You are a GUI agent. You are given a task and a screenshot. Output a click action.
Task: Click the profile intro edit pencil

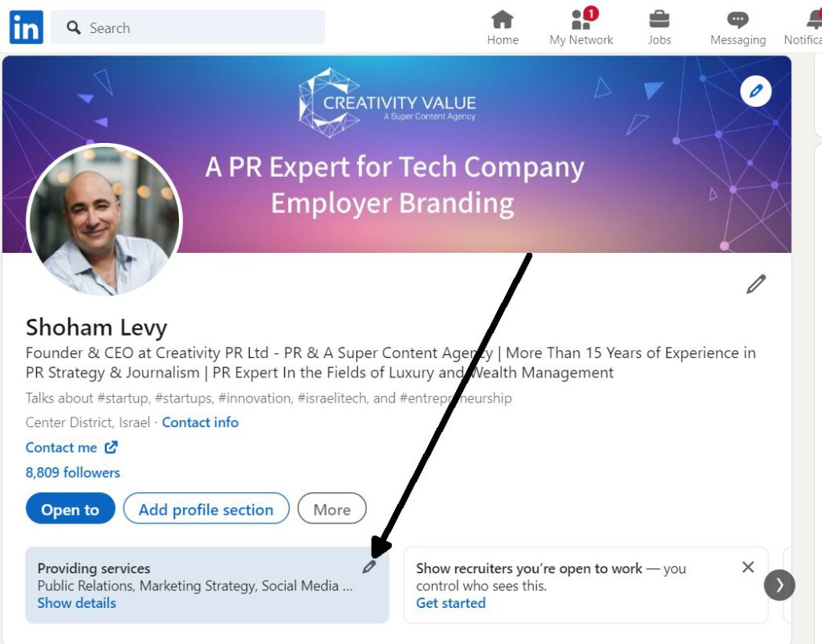click(x=755, y=284)
